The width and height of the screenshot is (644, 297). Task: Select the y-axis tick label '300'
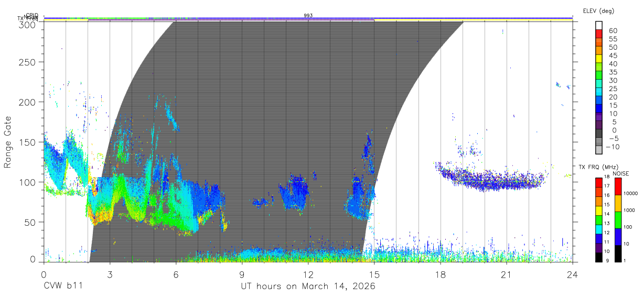[x=27, y=24]
